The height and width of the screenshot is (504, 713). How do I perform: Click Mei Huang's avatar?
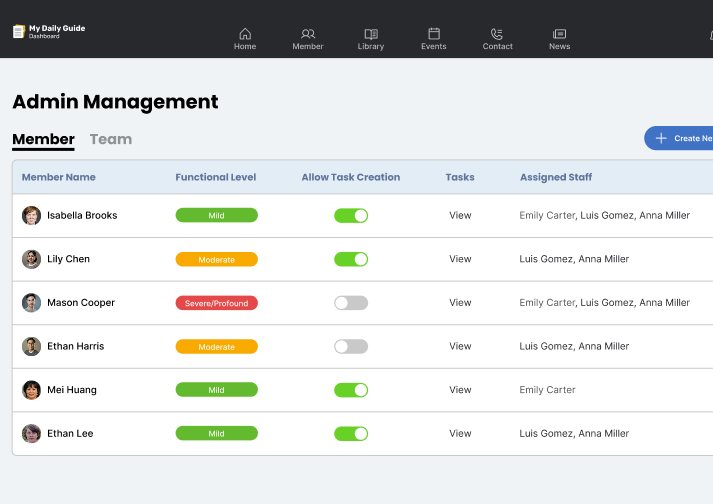coord(31,390)
